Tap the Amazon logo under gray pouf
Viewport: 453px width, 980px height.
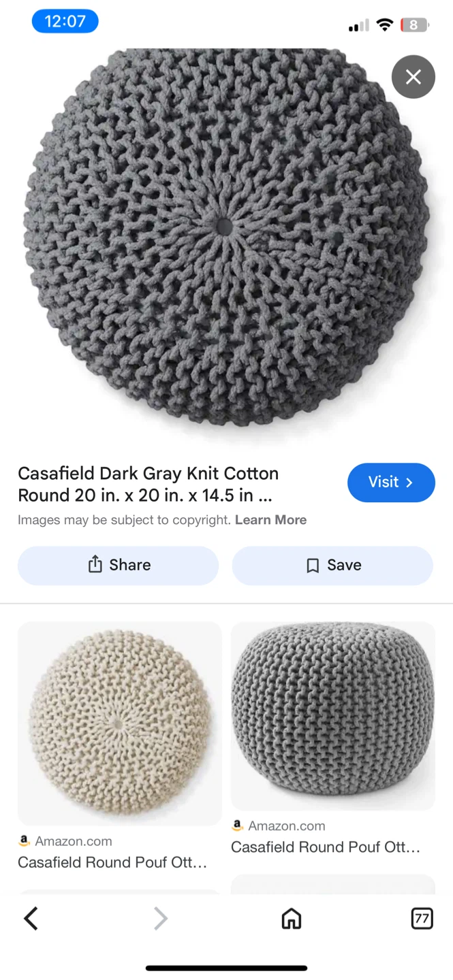(238, 826)
